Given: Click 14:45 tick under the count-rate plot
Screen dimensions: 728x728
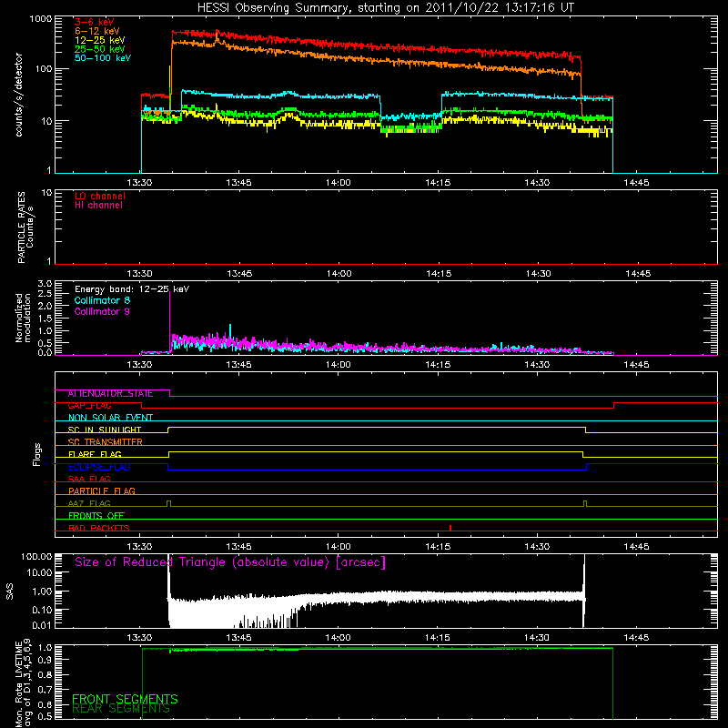Looking at the screenshot, I should pos(636,183).
